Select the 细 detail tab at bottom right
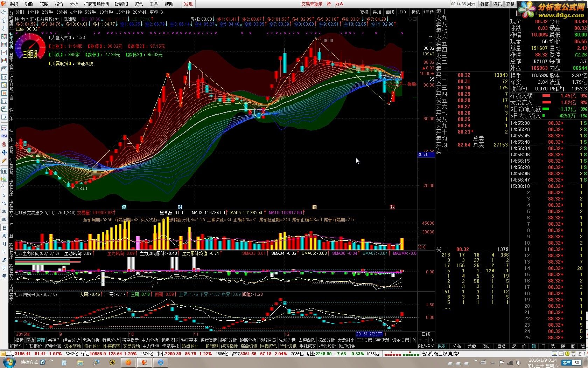588x368 pixels. click(x=533, y=346)
